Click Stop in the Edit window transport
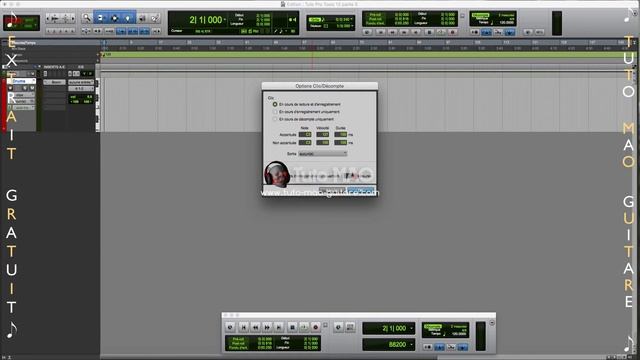This screenshot has width=640, height=360. (429, 31)
